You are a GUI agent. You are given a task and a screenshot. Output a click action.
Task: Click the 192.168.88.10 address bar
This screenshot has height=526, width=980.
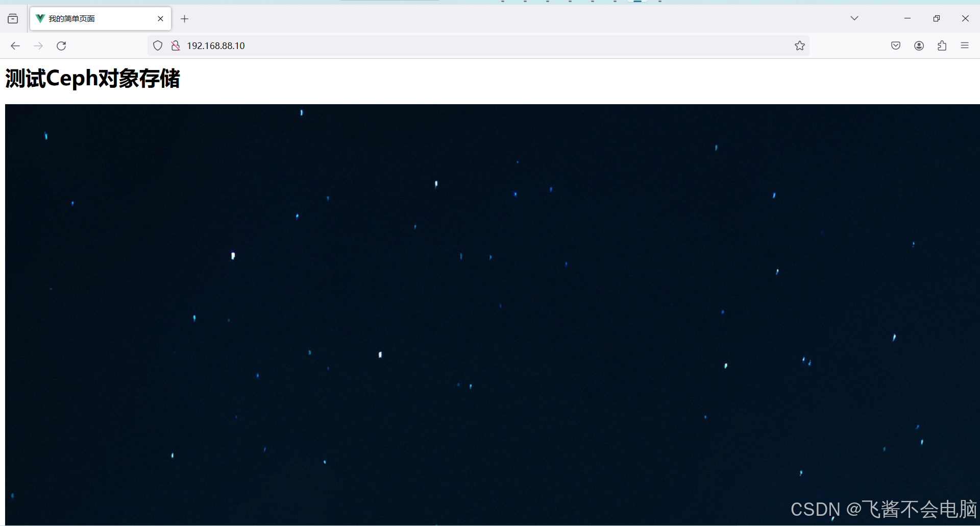tap(459, 46)
